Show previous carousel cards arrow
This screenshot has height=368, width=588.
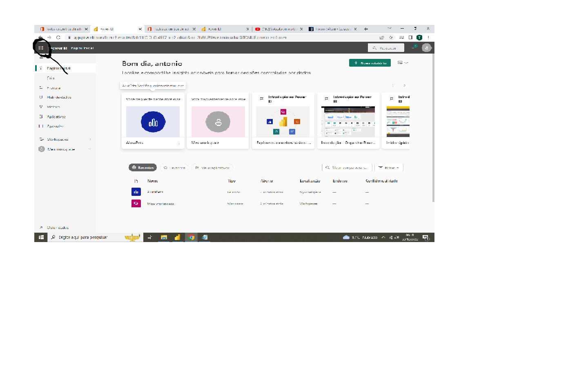point(393,85)
